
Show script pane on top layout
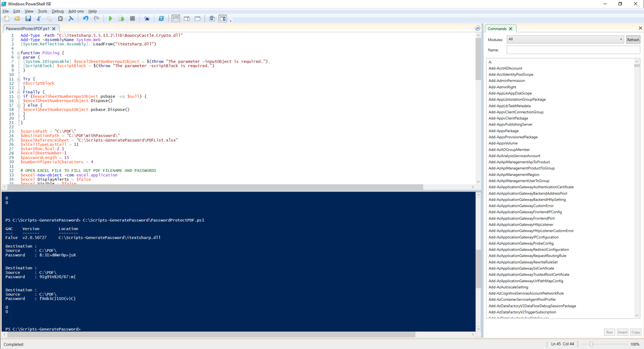pos(176,18)
